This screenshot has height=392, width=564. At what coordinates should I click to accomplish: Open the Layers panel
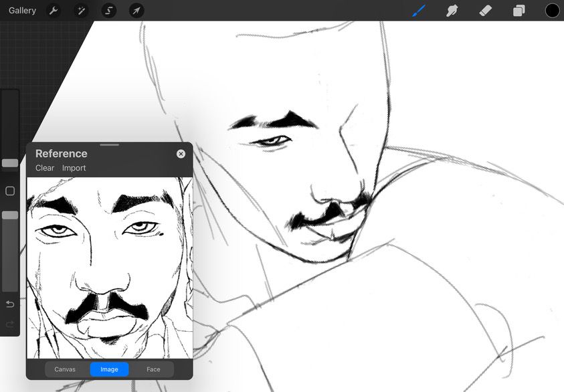click(519, 11)
